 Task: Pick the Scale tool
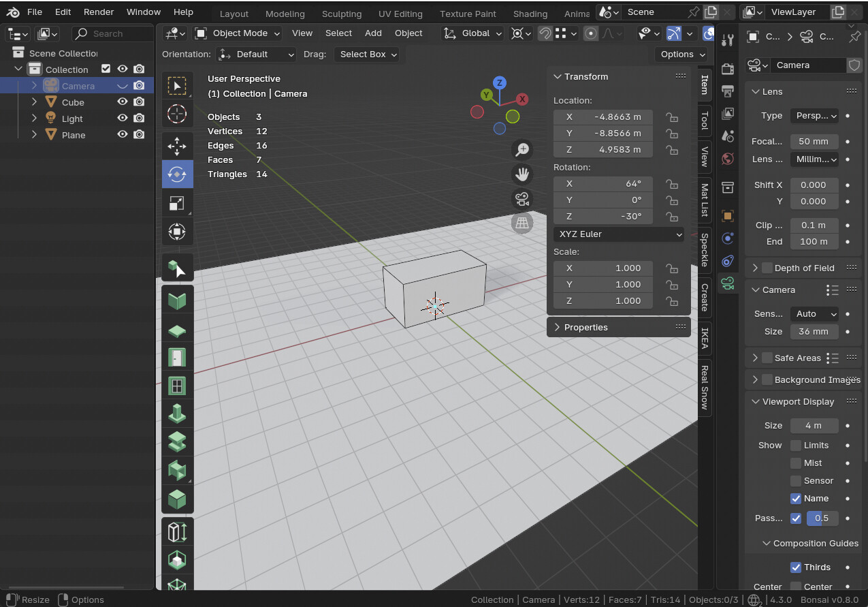(177, 203)
